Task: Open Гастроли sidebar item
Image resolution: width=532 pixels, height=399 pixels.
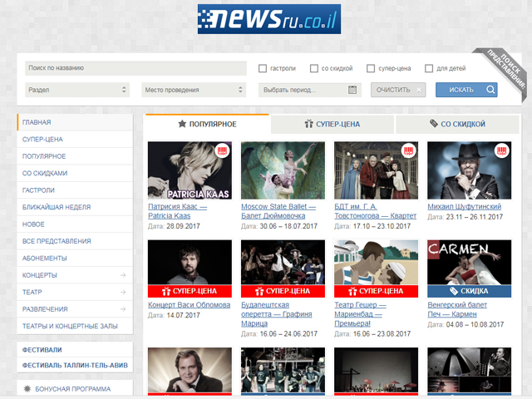Action: pyautogui.click(x=75, y=190)
